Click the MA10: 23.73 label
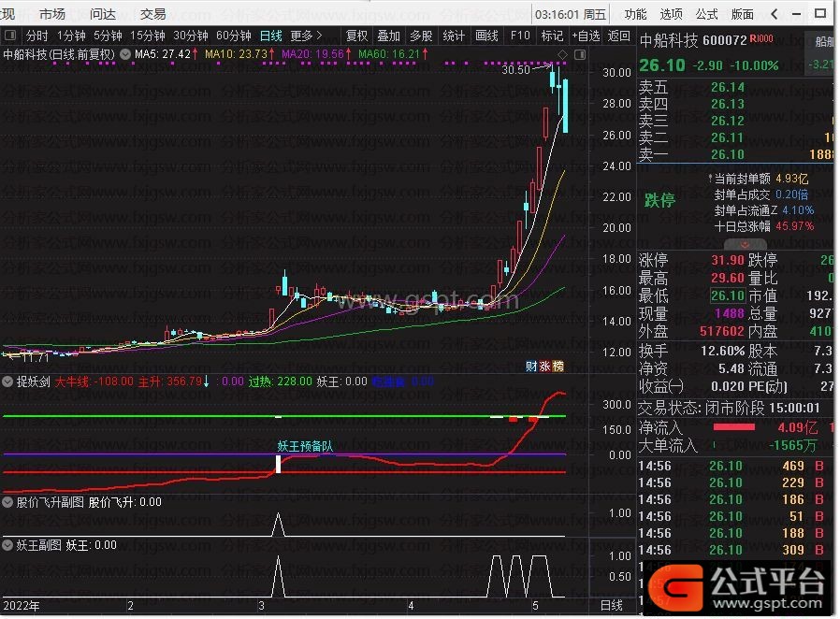 [240, 54]
